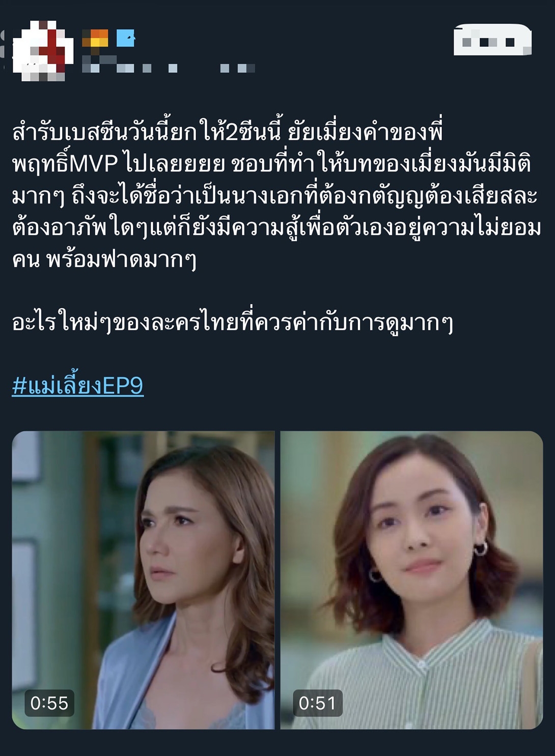Tap the text line containing พฤทธิ์MVP
Screen dimensions: 555x756
pyautogui.click(x=272, y=163)
